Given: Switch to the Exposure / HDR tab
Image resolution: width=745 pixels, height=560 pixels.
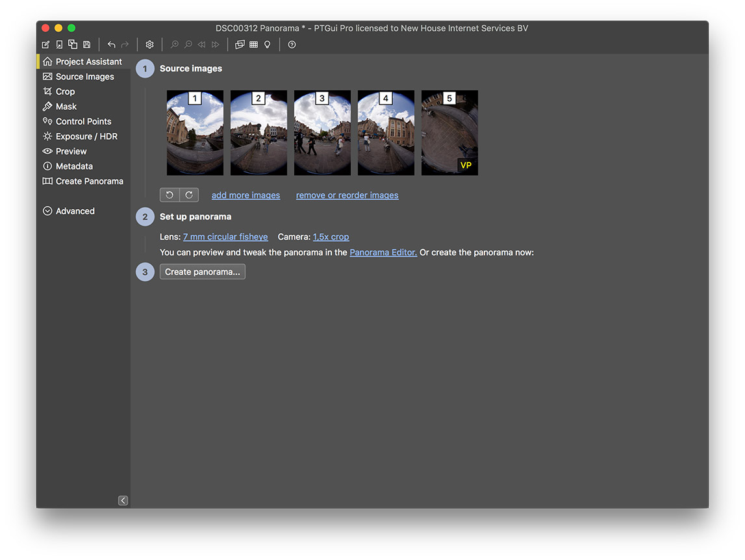Looking at the screenshot, I should [82, 136].
